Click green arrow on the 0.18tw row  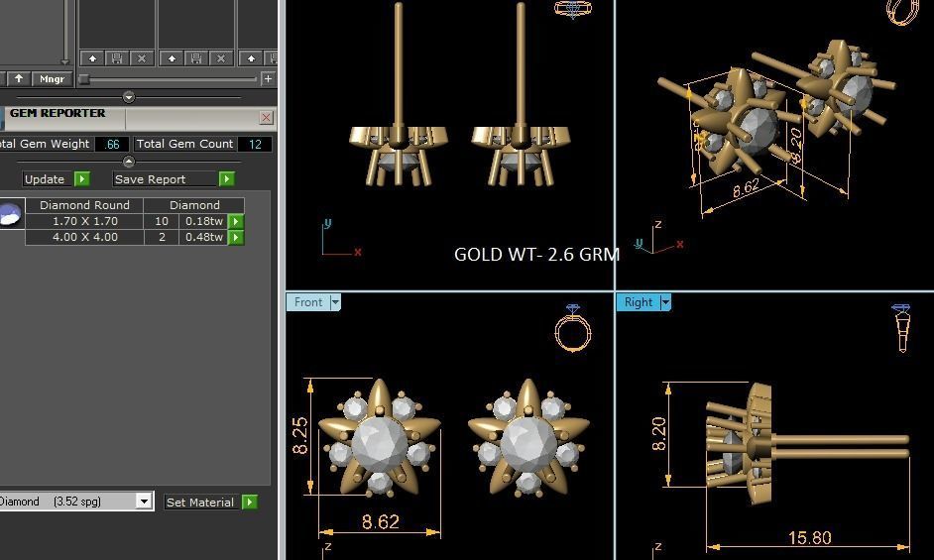pos(236,222)
